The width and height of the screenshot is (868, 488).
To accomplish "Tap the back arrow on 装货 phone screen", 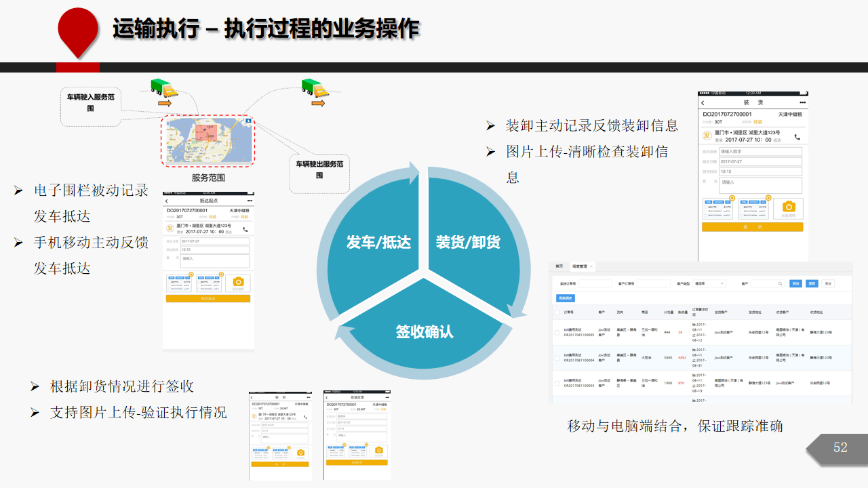I will point(703,102).
